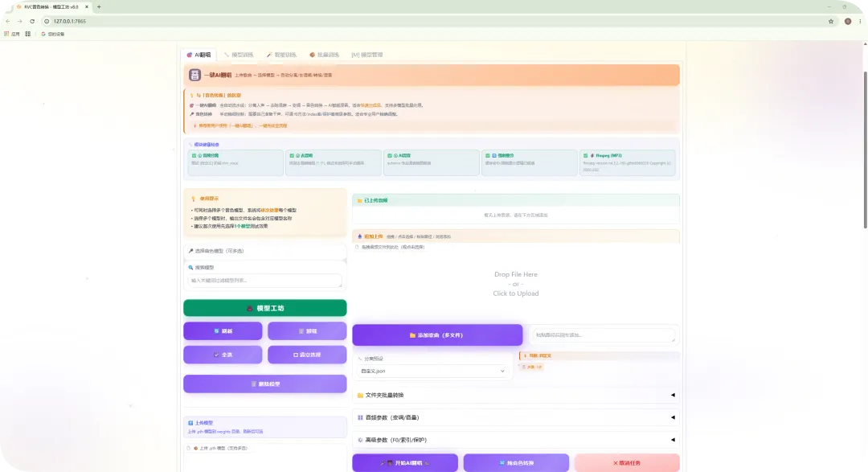The image size is (868, 472).
Task: Click the microphone icon by 选择音色模型
Action: [191, 251]
